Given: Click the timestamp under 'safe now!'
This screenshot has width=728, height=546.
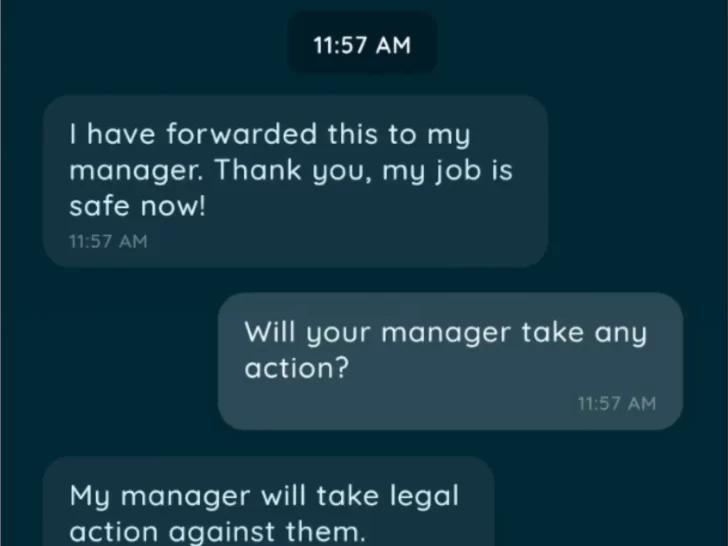Looking at the screenshot, I should pos(108,241).
